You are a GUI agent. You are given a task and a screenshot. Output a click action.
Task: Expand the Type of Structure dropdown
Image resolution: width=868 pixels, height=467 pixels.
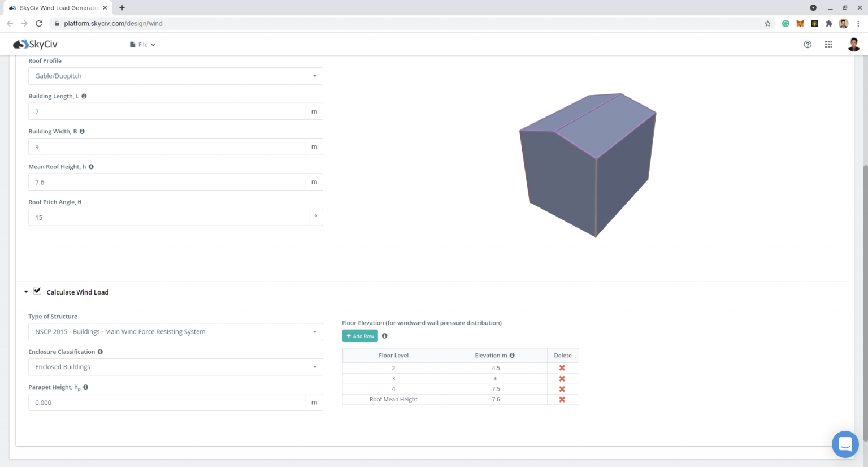(175, 332)
